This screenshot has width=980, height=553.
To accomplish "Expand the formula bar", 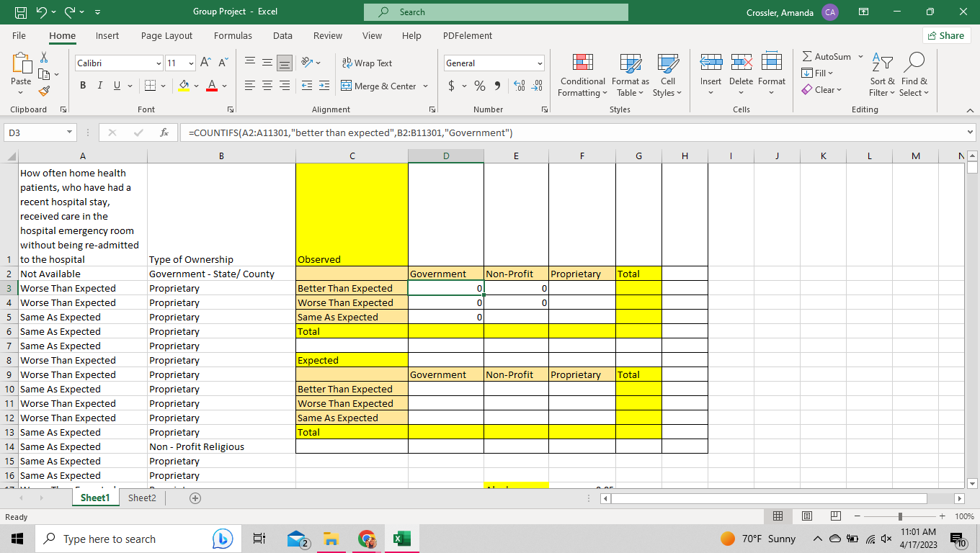I will coord(970,132).
